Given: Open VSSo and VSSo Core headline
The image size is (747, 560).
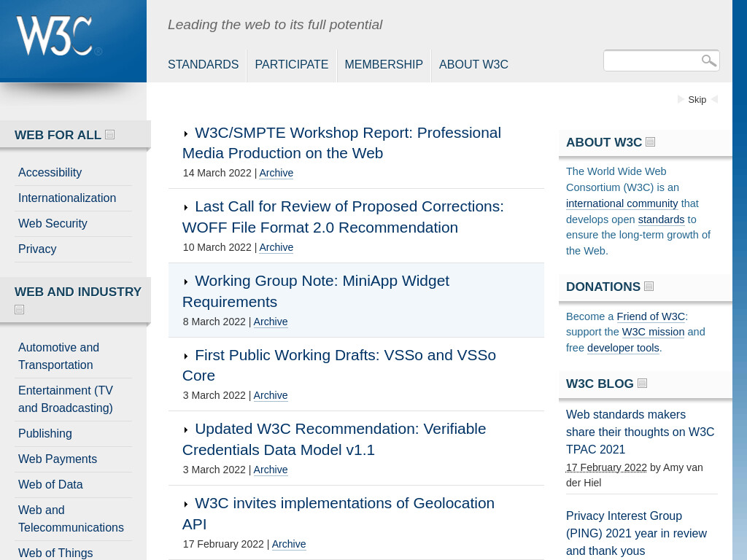Looking at the screenshot, I should pos(339,365).
